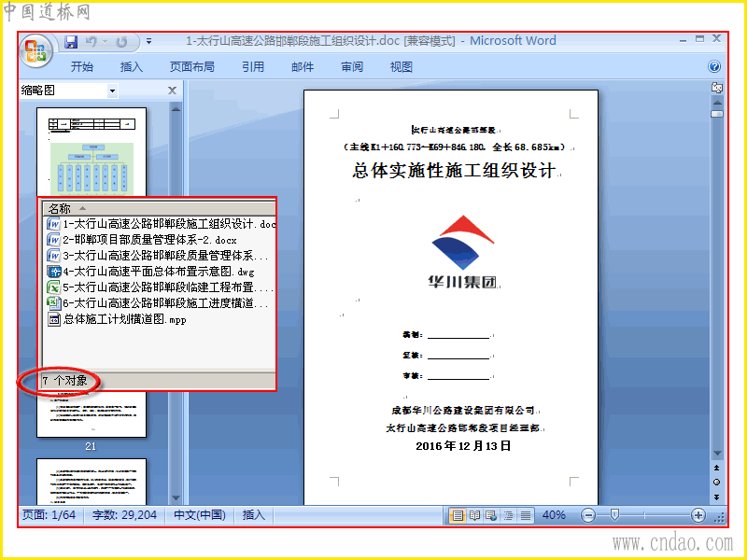Switch to 页面布局 ribbon tab
747x560 pixels.
192,66
